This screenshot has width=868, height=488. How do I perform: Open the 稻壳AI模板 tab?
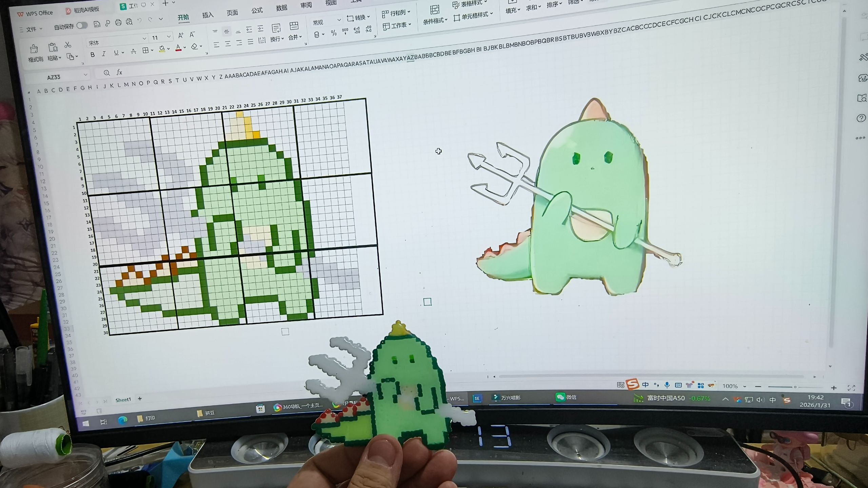(x=83, y=10)
